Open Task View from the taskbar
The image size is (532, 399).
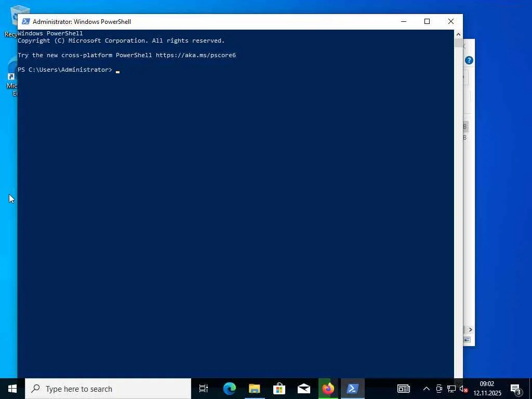click(x=204, y=389)
